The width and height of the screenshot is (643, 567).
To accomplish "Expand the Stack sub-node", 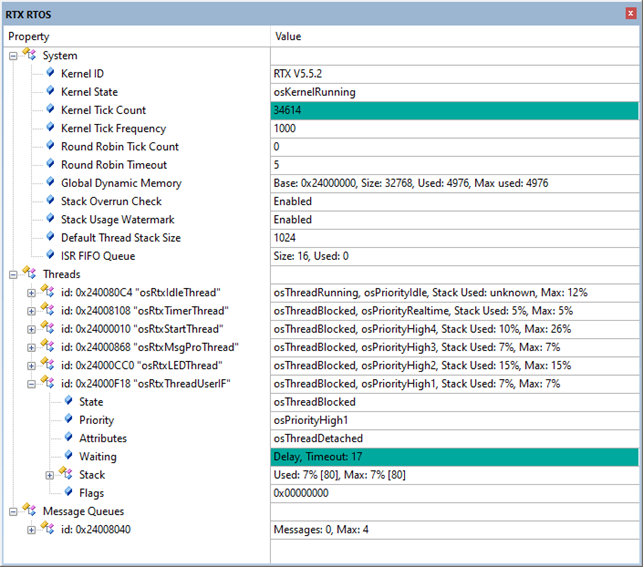I will (50, 475).
